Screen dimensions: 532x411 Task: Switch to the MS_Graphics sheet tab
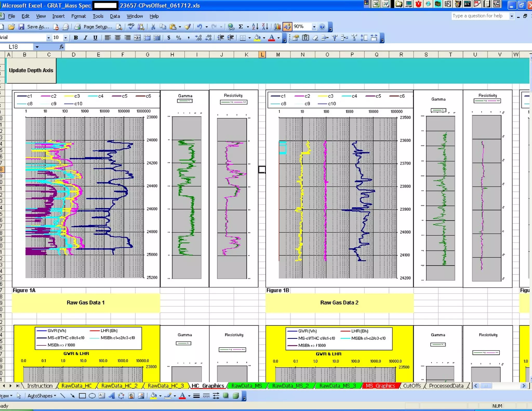tap(380, 386)
